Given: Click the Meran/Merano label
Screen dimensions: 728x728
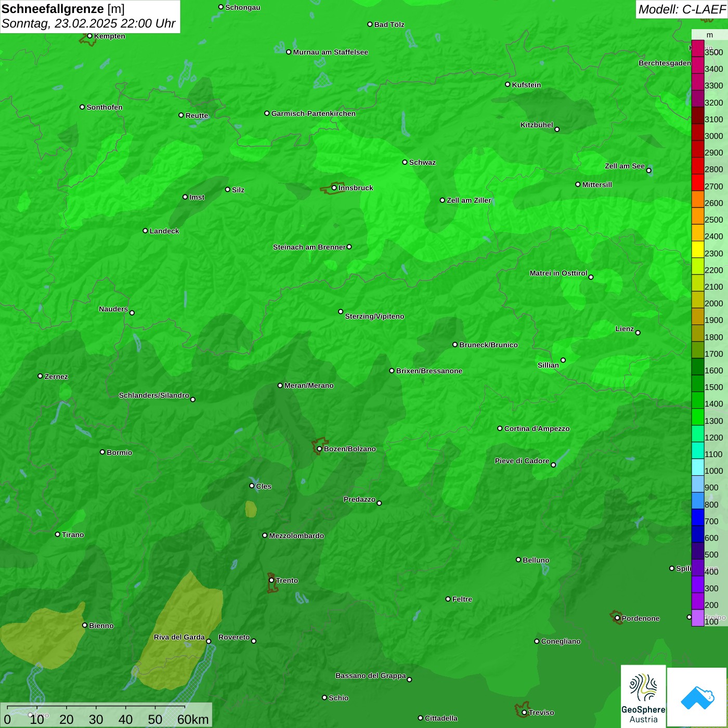Looking at the screenshot, I should point(309,385).
